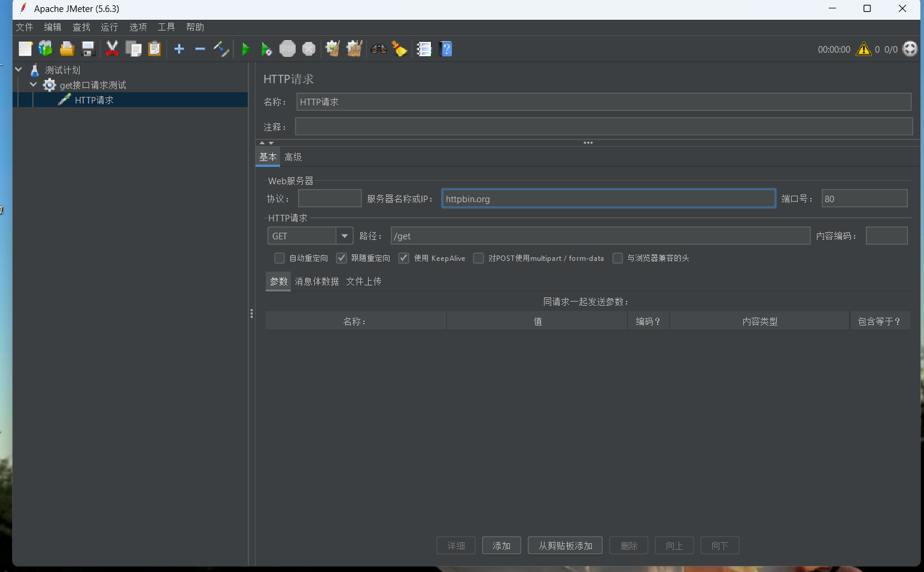924x572 pixels.
Task: Switch to the 文件上传 tab
Action: pyautogui.click(x=364, y=281)
